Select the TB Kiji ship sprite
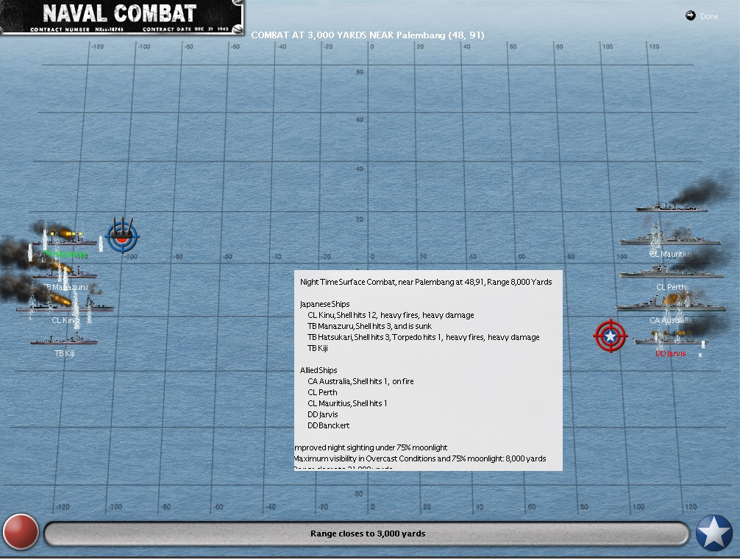Screen dimensions: 740x560 point(64,339)
